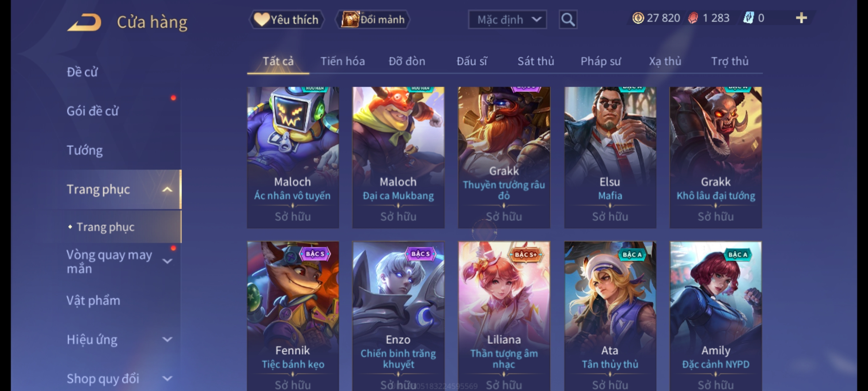Tap the blue voucher currency icon
Screen dimensions: 868x391
pyautogui.click(x=748, y=18)
